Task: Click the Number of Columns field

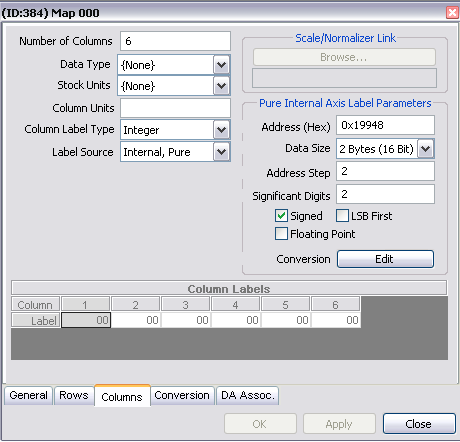Action: (x=175, y=41)
